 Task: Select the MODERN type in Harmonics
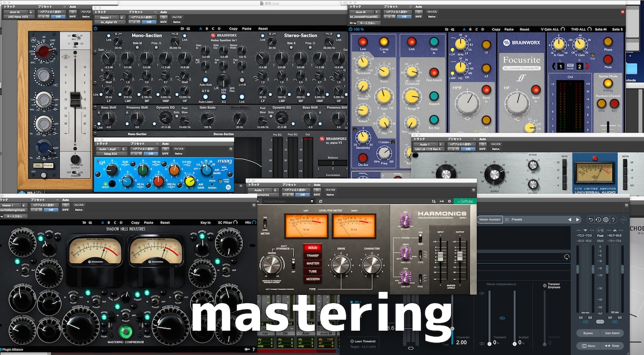coord(312,280)
